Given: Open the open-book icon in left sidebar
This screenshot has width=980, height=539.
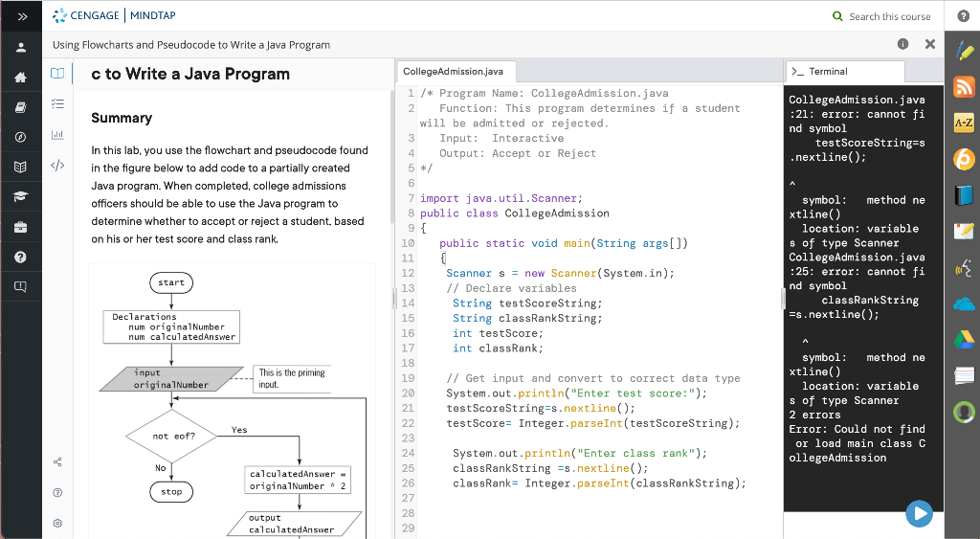Looking at the screenshot, I should (x=21, y=167).
